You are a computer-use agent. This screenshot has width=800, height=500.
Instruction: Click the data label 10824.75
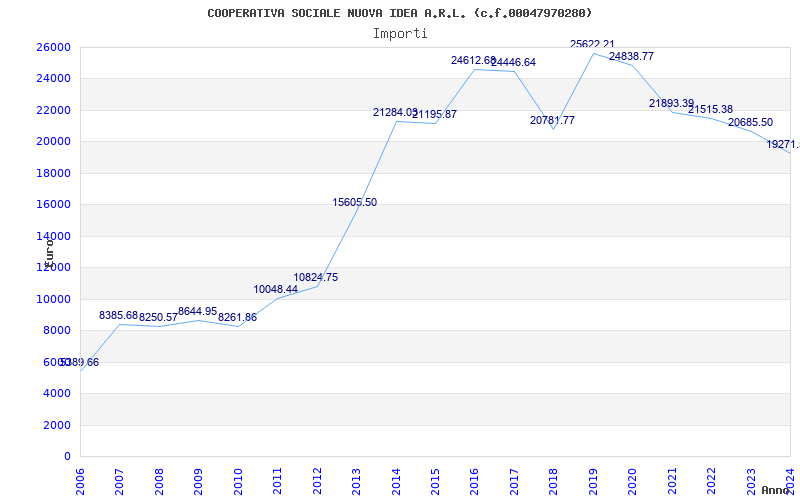coord(315,278)
